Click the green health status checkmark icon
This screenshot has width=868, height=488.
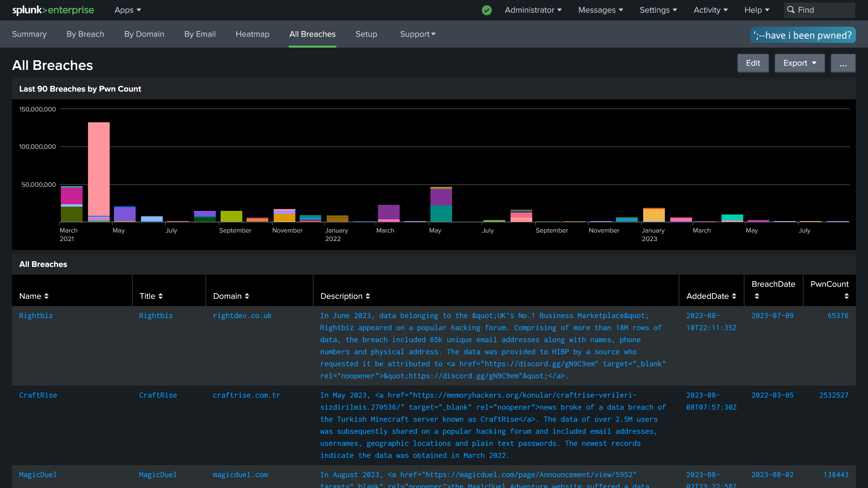pyautogui.click(x=486, y=10)
